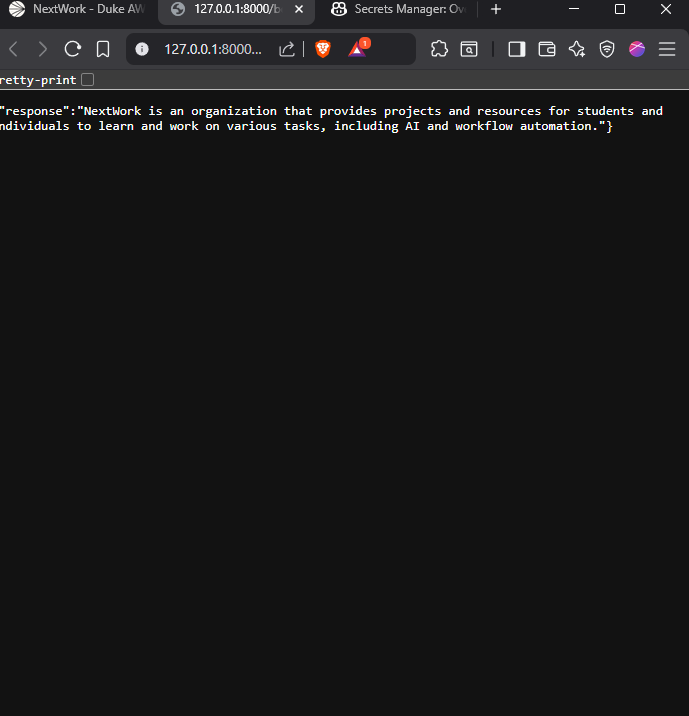Switch to the Secrets Manager tab
The image size is (689, 716).
400,9
